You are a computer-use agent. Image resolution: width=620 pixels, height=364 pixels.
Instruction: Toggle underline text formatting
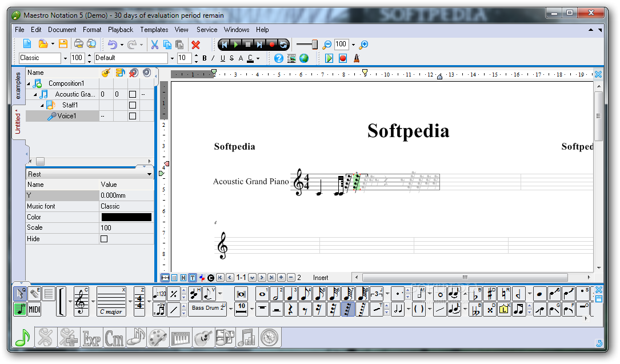[223, 58]
